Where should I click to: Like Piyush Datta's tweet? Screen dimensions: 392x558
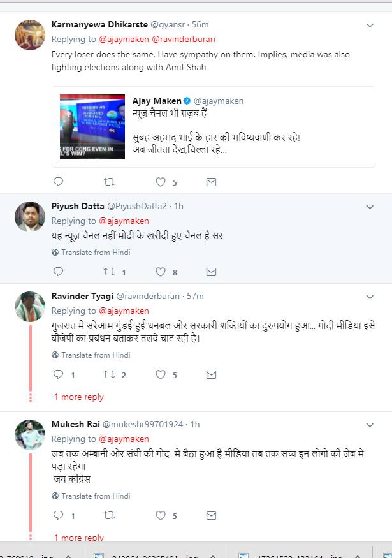point(161,272)
